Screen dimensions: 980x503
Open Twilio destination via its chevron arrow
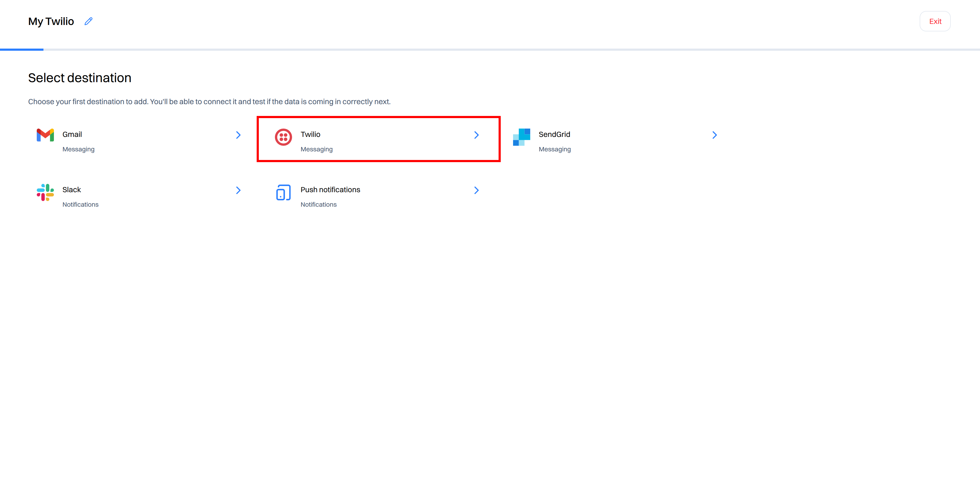(476, 135)
